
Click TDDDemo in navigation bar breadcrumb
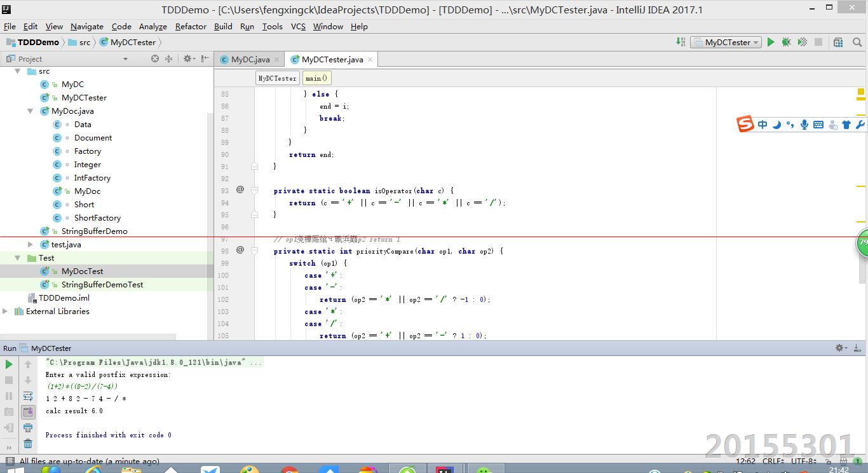point(32,42)
